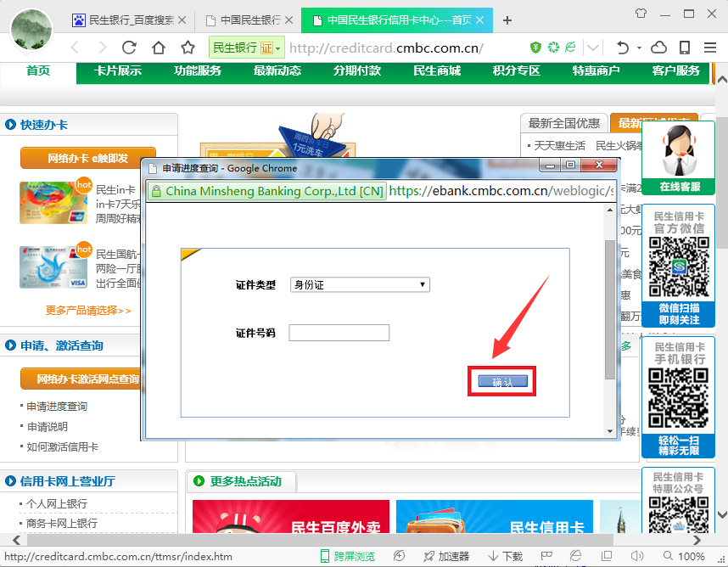Click main page horizontal scrollbar

321,540
